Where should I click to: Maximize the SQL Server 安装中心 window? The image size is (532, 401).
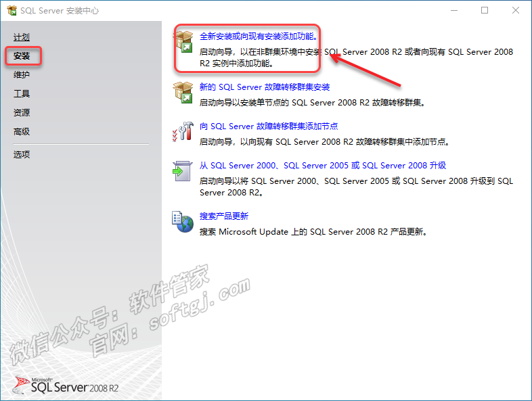point(485,11)
